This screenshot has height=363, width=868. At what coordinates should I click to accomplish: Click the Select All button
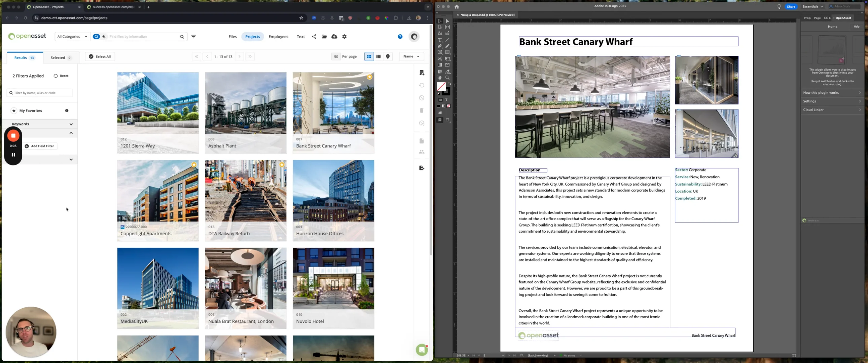click(100, 56)
